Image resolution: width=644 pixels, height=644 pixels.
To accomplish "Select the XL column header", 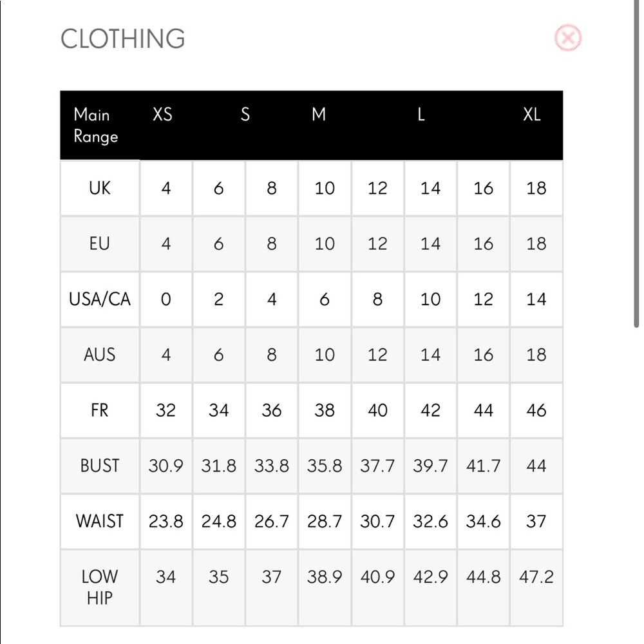I will (x=532, y=115).
